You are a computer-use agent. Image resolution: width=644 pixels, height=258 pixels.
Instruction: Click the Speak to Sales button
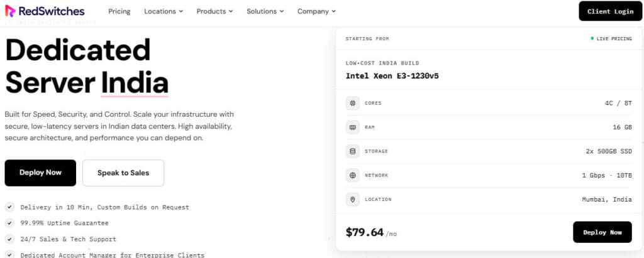click(x=123, y=173)
